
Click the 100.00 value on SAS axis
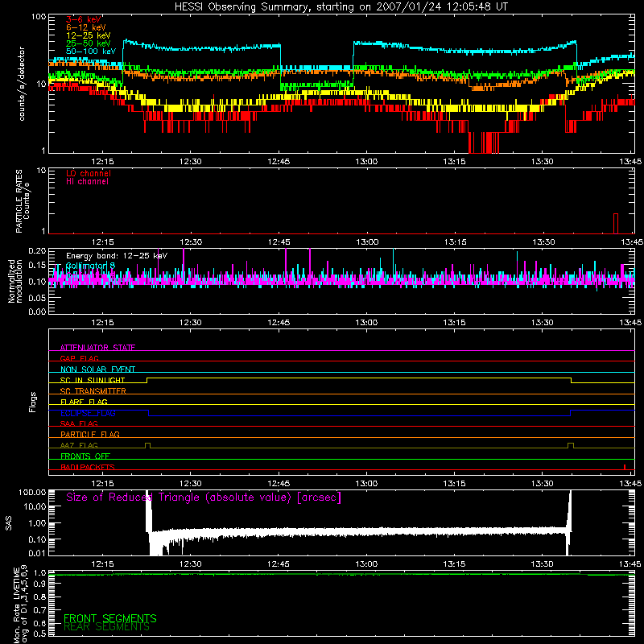click(32, 493)
